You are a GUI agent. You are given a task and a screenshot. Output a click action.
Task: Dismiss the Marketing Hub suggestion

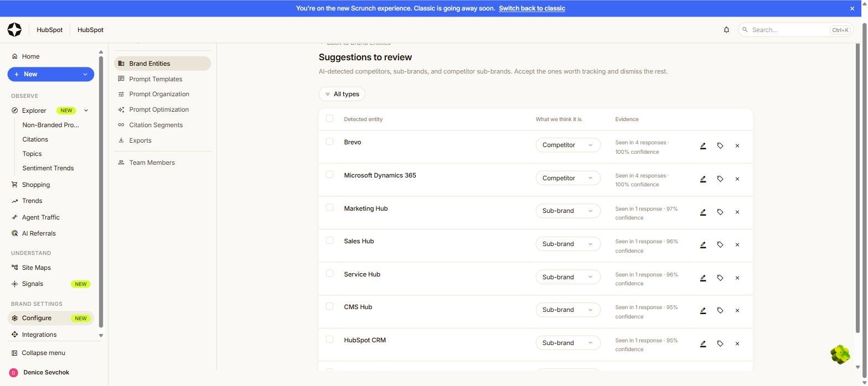pyautogui.click(x=737, y=212)
